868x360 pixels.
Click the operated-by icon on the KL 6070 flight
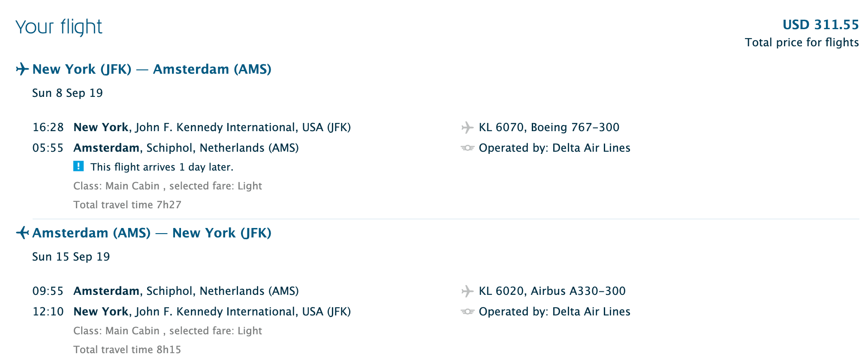pyautogui.click(x=467, y=148)
